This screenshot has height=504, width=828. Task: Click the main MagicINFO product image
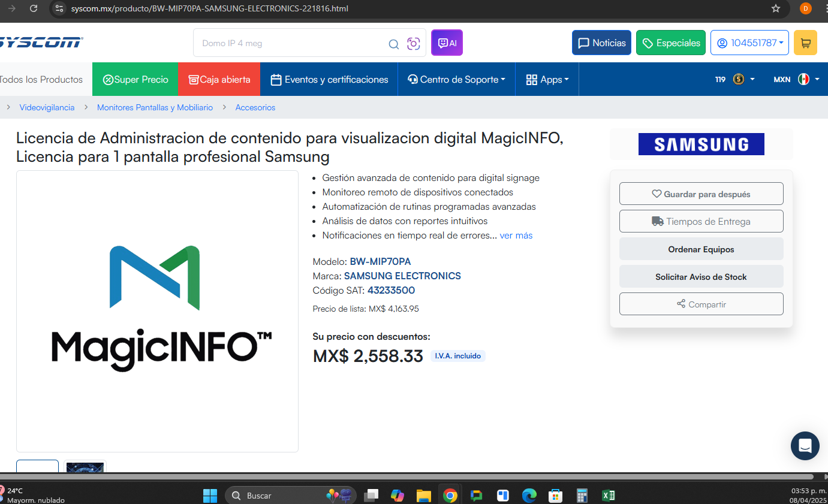(157, 311)
